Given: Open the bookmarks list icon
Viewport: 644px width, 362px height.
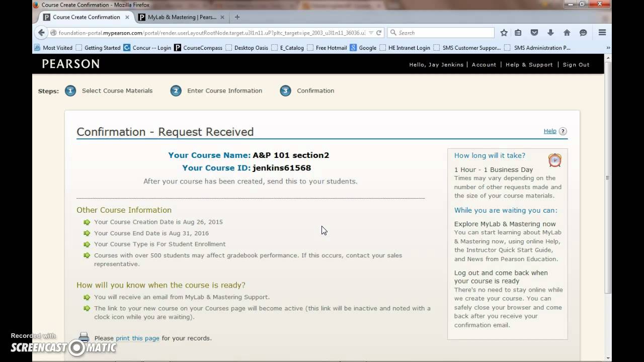Looking at the screenshot, I should [518, 33].
